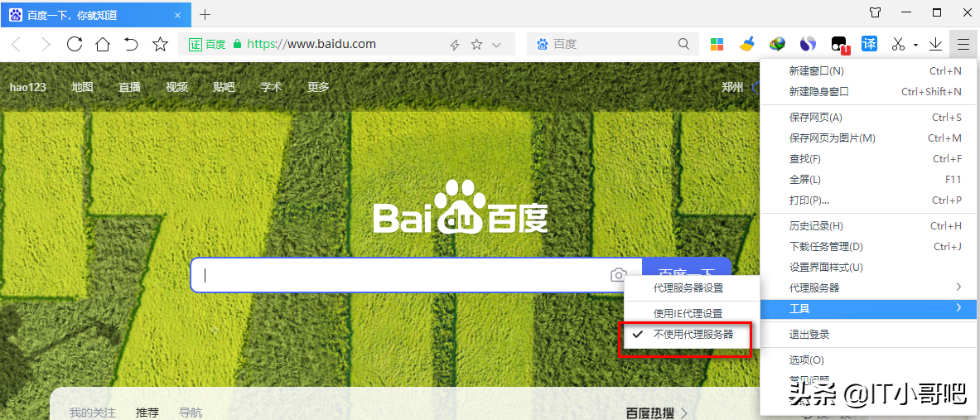Viewport: 980px width, 420px height.
Task: Open 视频 link
Action: click(x=177, y=87)
